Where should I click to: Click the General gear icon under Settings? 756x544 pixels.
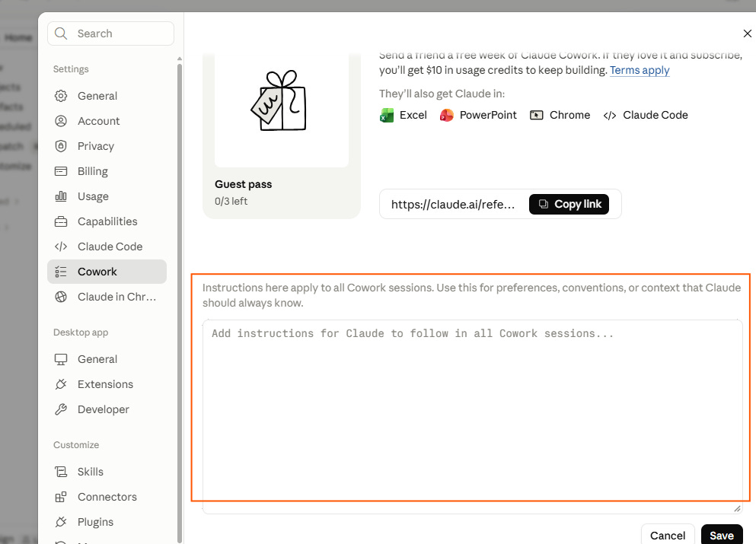point(61,96)
